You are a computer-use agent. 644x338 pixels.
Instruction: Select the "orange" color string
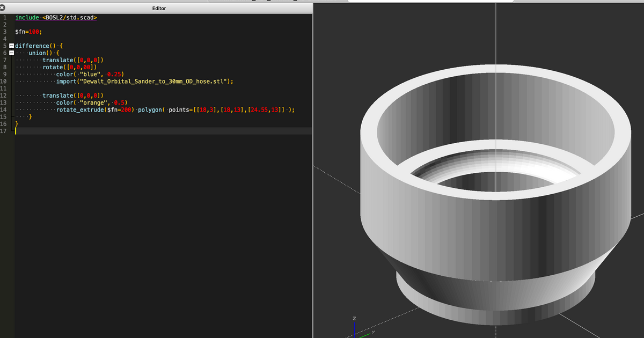92,102
